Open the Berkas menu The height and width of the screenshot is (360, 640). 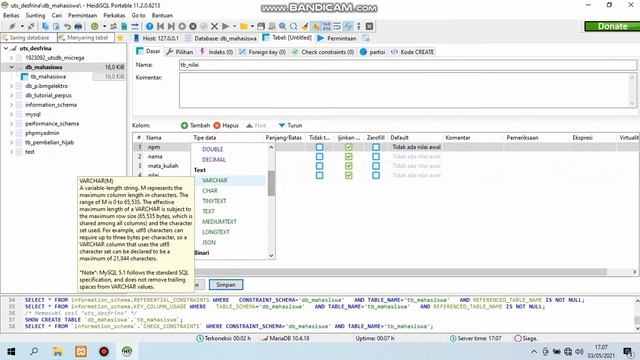tap(11, 15)
